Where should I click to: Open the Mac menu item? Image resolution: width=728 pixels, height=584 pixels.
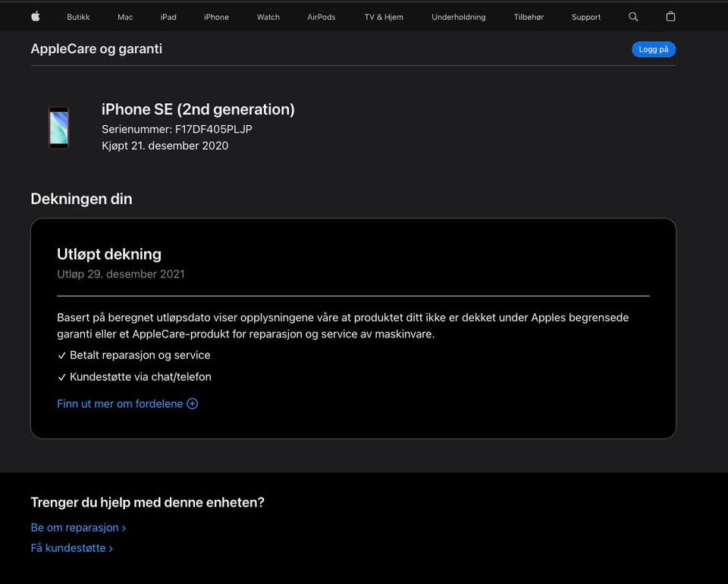pyautogui.click(x=125, y=17)
